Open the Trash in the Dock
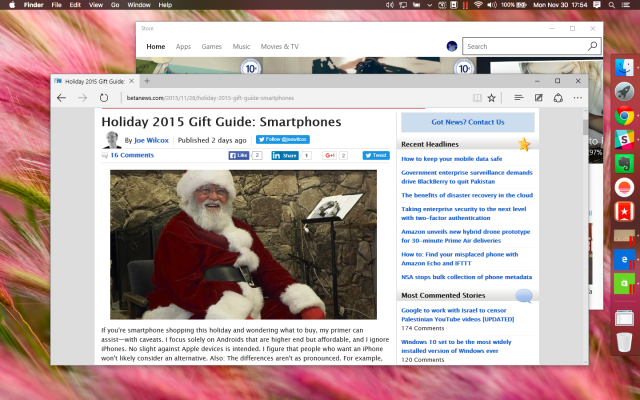This screenshot has width=640, height=400. (624, 342)
